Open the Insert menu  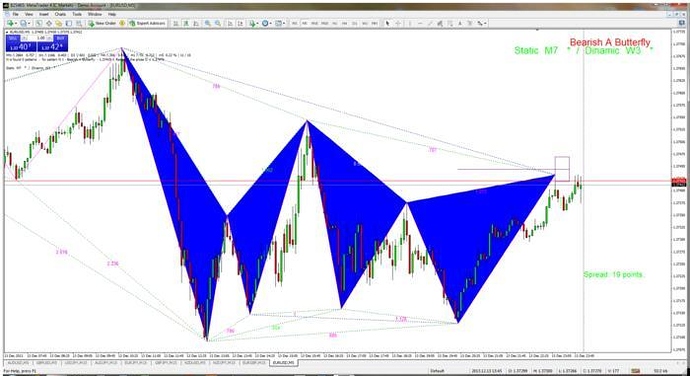(44, 14)
